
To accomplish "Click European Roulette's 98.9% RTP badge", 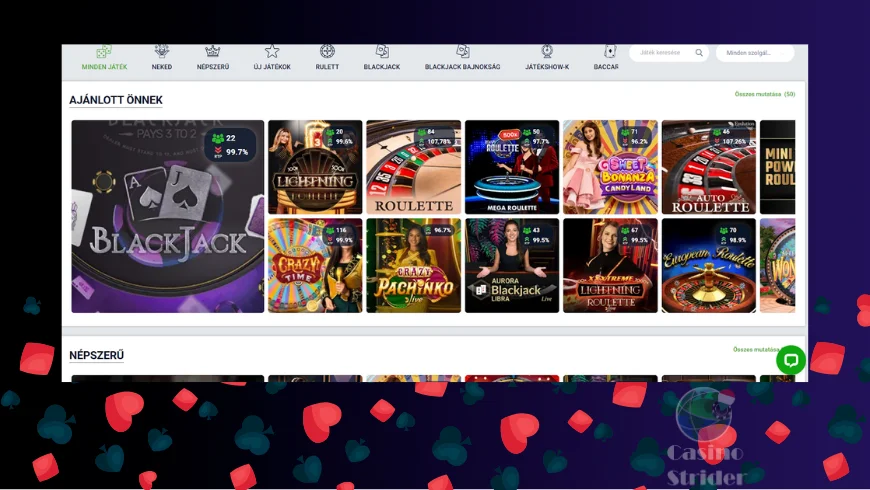I will [x=732, y=240].
